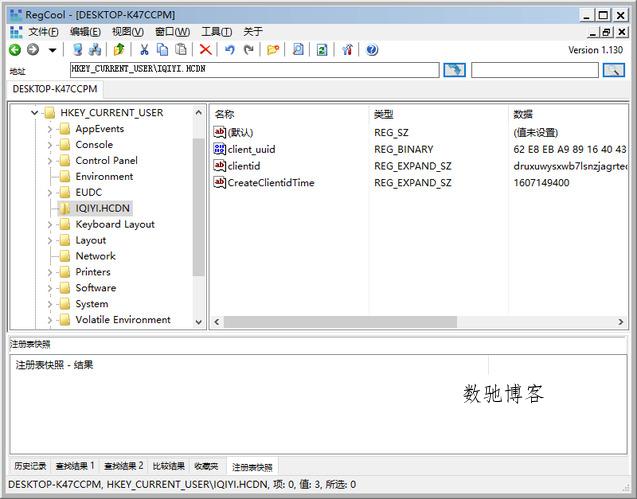Click the connect network registry icon
The width and height of the screenshot is (637, 499).
tap(95, 50)
